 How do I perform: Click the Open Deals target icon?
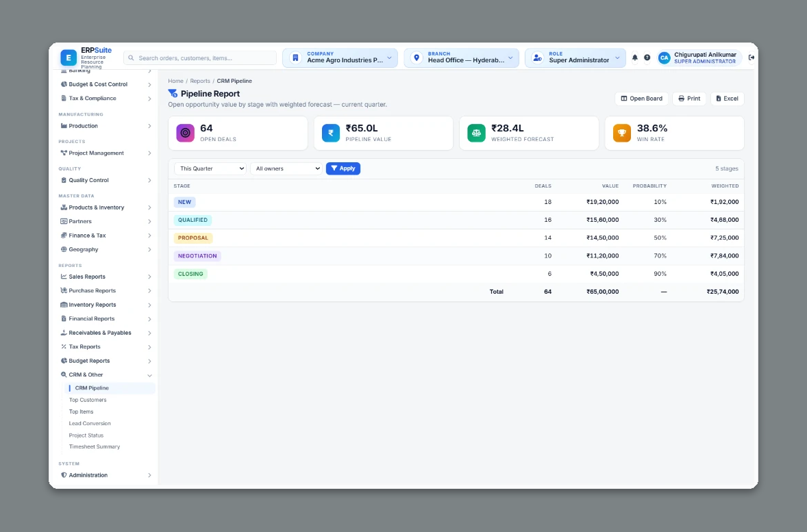185,133
